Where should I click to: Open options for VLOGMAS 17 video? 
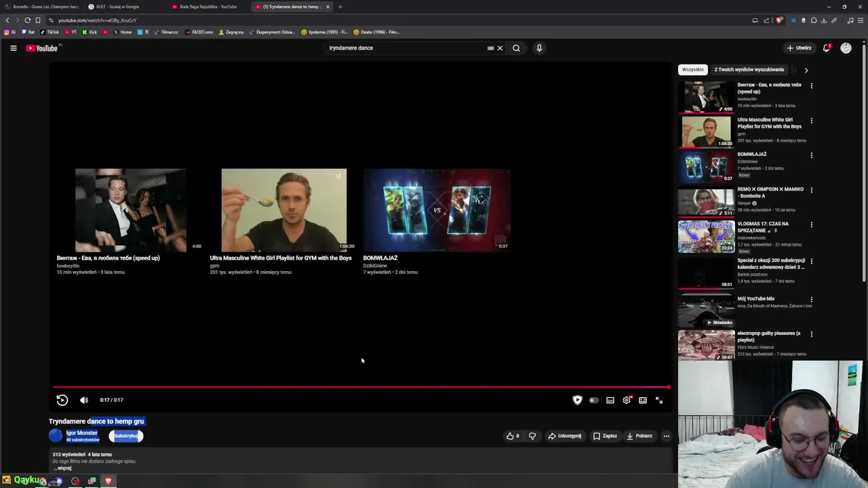point(811,224)
